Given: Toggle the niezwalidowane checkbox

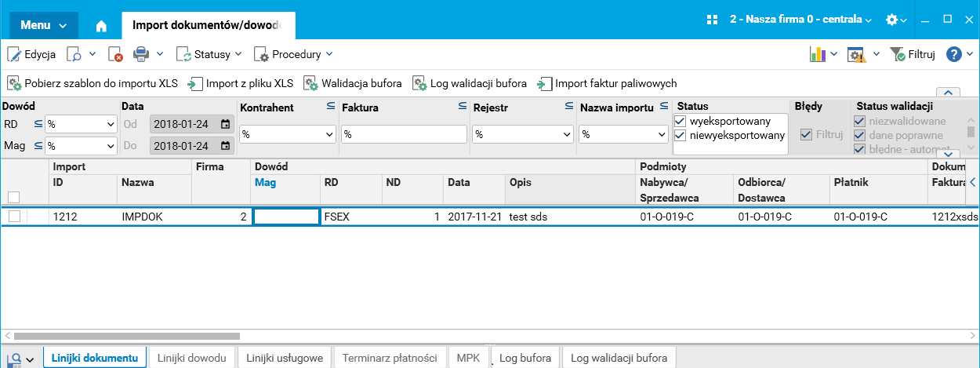Looking at the screenshot, I should (x=859, y=121).
